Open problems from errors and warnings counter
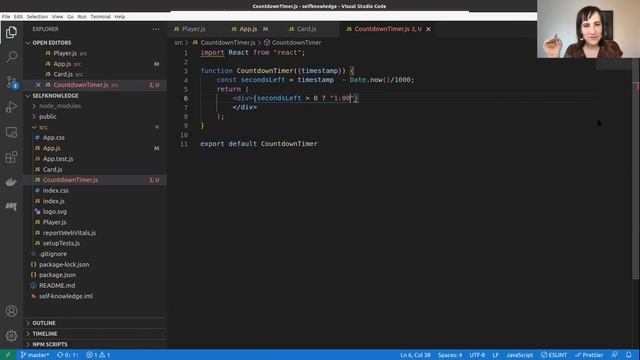This screenshot has height=360, width=640. [98, 355]
